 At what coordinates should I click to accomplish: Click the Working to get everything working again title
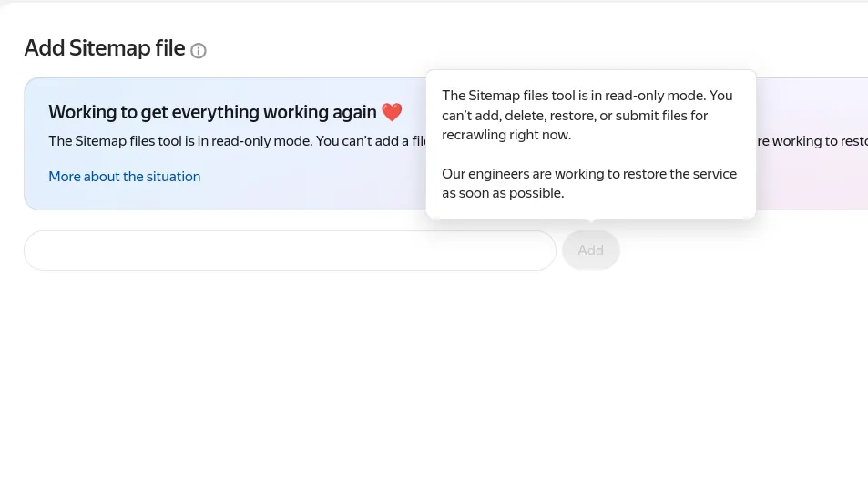coord(212,112)
